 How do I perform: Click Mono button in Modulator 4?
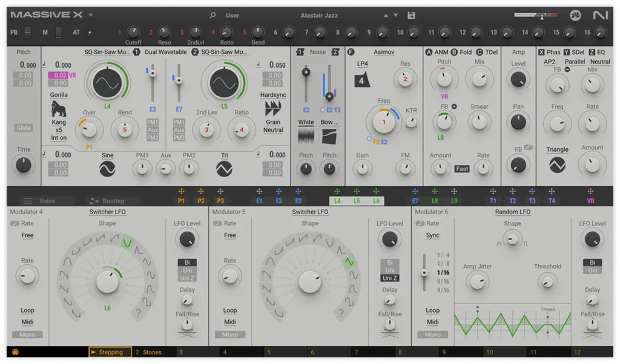(27, 334)
